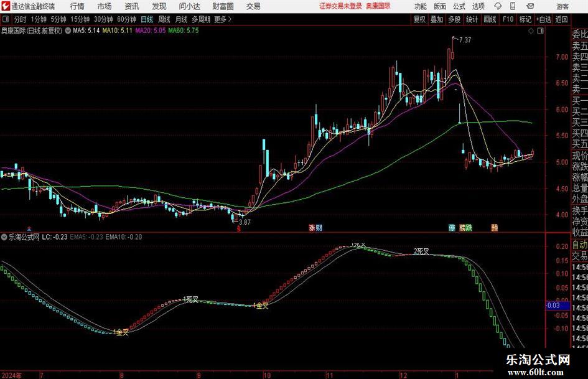Click the 游客 guest account label
588x379 pixels.
coord(562,6)
